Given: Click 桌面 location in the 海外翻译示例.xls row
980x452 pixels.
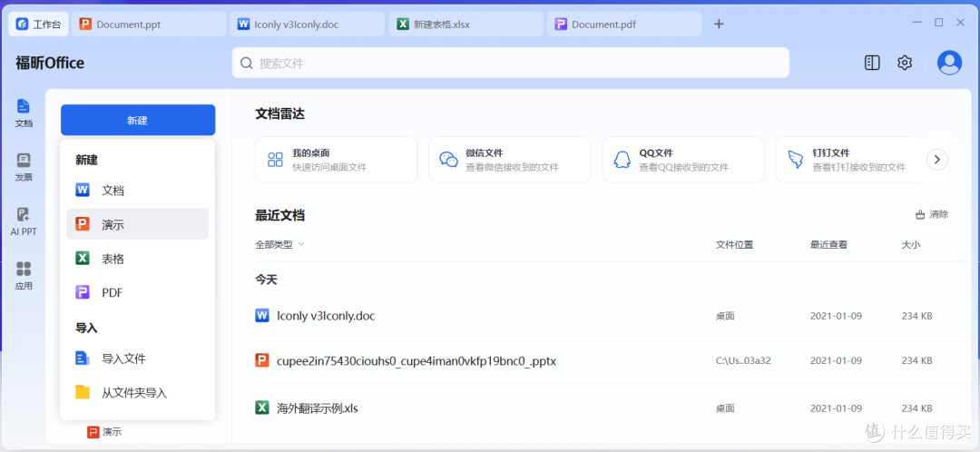Looking at the screenshot, I should (x=725, y=408).
